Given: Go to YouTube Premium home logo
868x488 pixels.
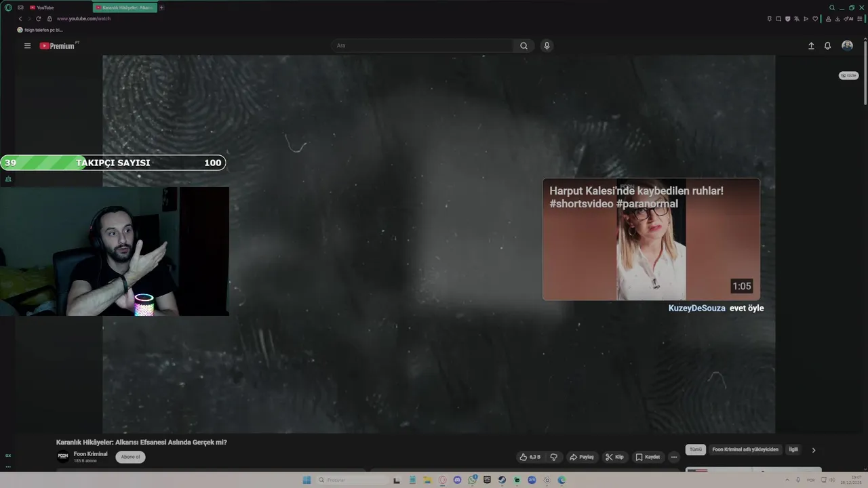Looking at the screenshot, I should pyautogui.click(x=57, y=45).
